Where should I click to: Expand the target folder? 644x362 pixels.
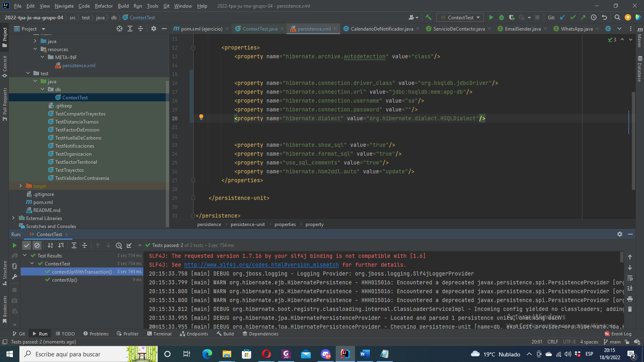tap(21, 186)
